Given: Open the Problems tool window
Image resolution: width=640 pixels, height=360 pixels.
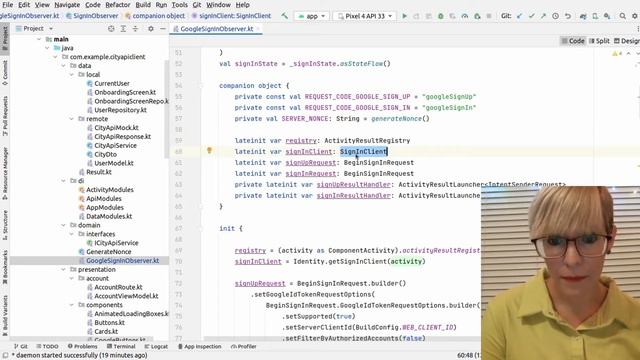Looking at the screenshot, I should pos(83,346).
